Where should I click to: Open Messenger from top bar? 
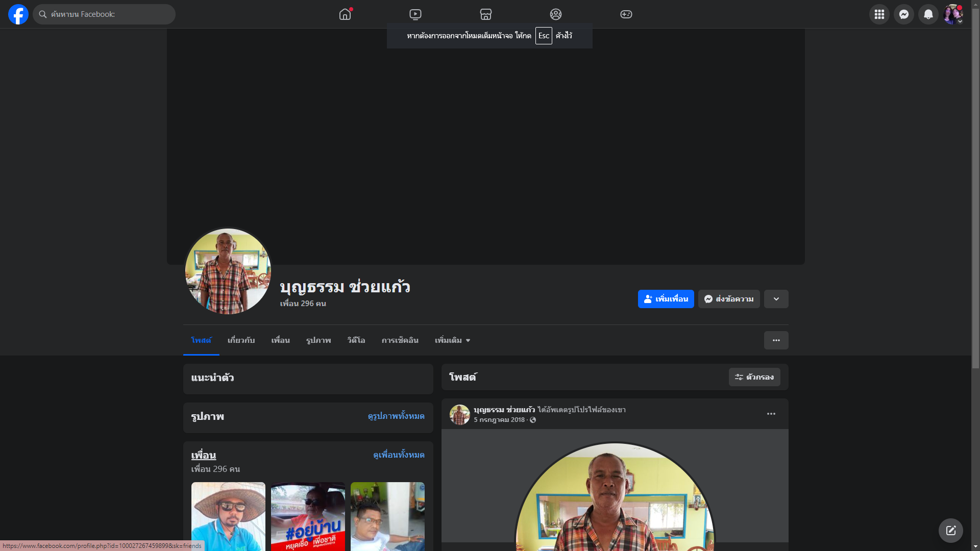[904, 14]
